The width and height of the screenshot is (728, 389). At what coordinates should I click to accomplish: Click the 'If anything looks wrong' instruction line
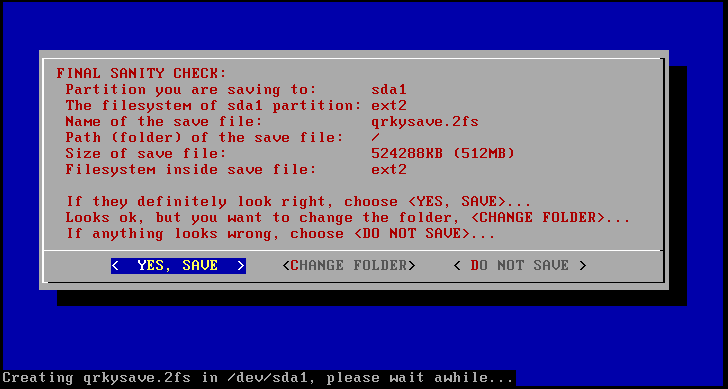pos(280,233)
